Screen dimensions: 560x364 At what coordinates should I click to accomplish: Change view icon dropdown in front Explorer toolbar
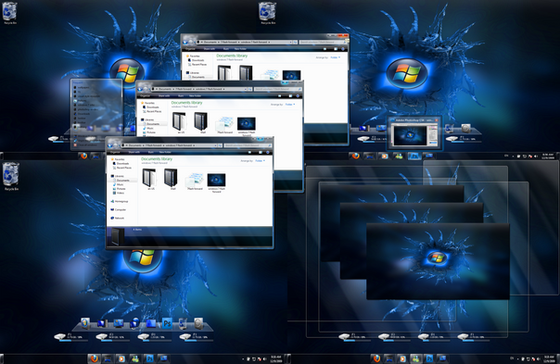click(x=251, y=152)
